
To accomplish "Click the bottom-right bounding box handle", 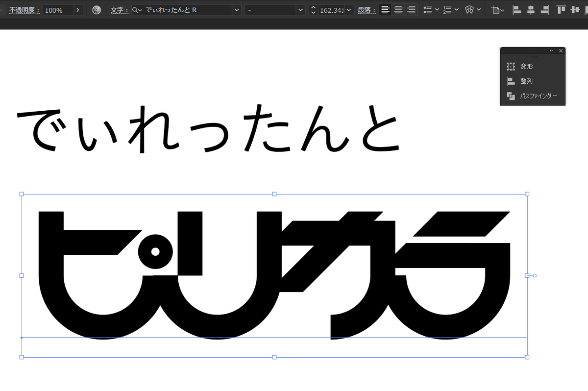I will coord(527,357).
